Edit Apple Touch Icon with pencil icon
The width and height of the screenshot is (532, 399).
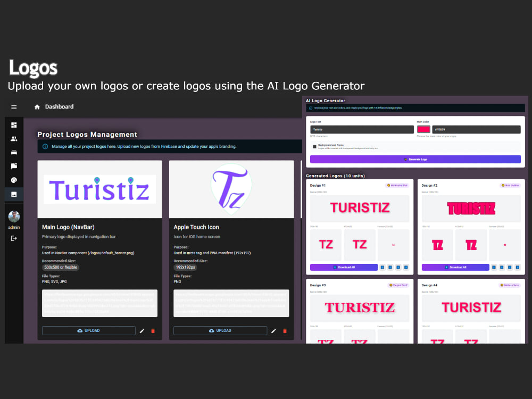tap(273, 331)
